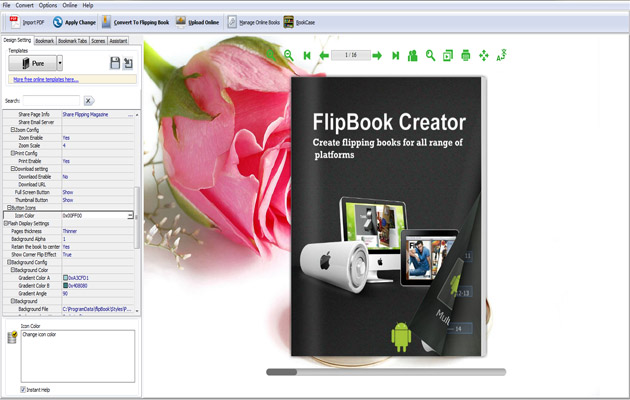Click inside the template Search field
This screenshot has width=630, height=400.
(51, 100)
